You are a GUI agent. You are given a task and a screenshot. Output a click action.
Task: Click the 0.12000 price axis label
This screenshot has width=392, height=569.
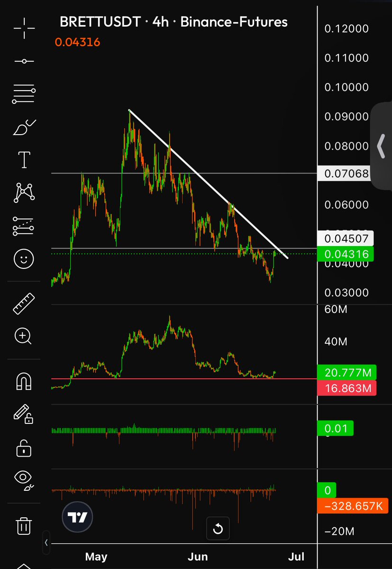346,28
